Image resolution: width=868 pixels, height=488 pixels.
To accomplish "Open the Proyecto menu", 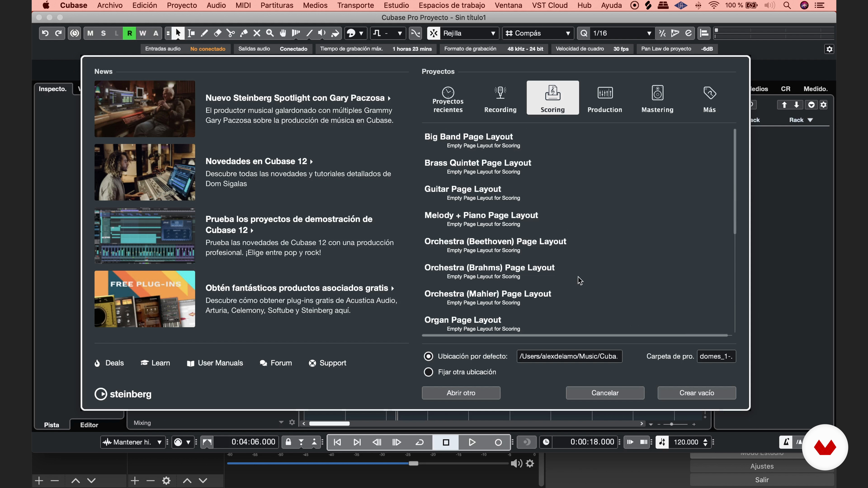I will [182, 5].
